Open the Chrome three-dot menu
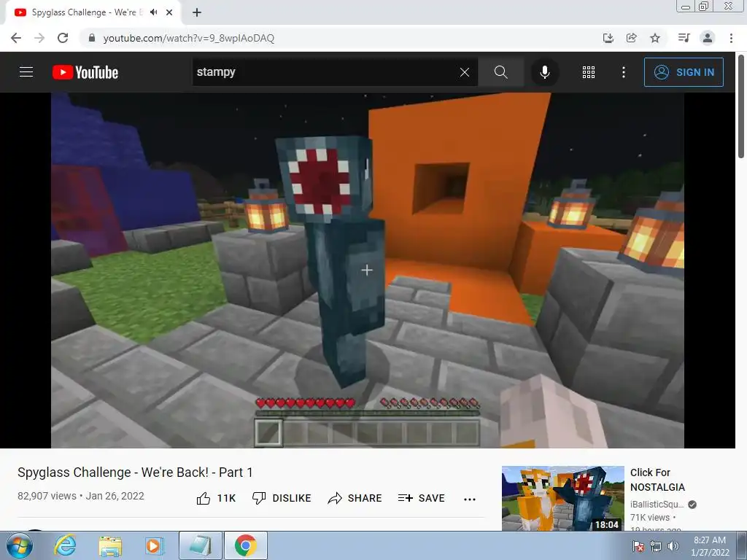The height and width of the screenshot is (560, 747). [731, 38]
